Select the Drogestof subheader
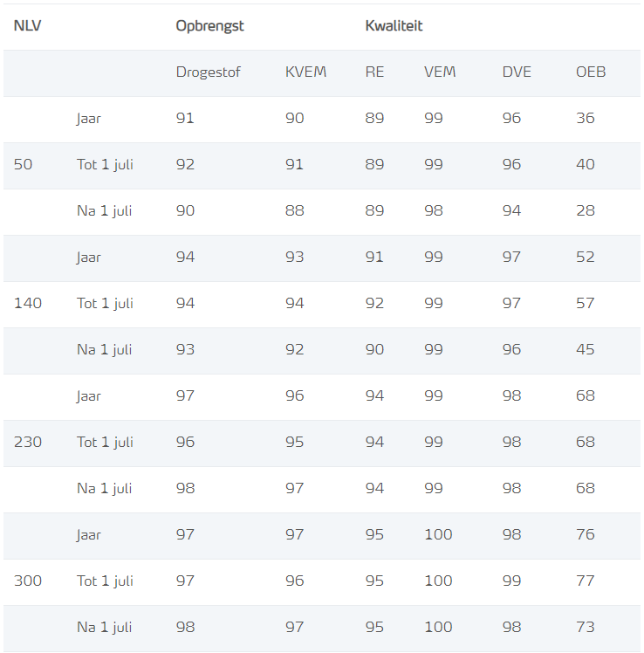Viewport: 644px width, 653px height. pos(209,72)
